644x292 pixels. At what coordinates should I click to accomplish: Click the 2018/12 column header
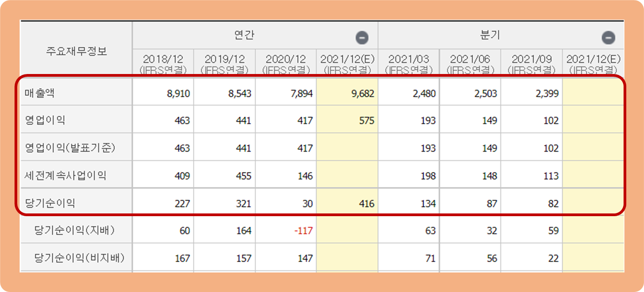[x=163, y=64]
